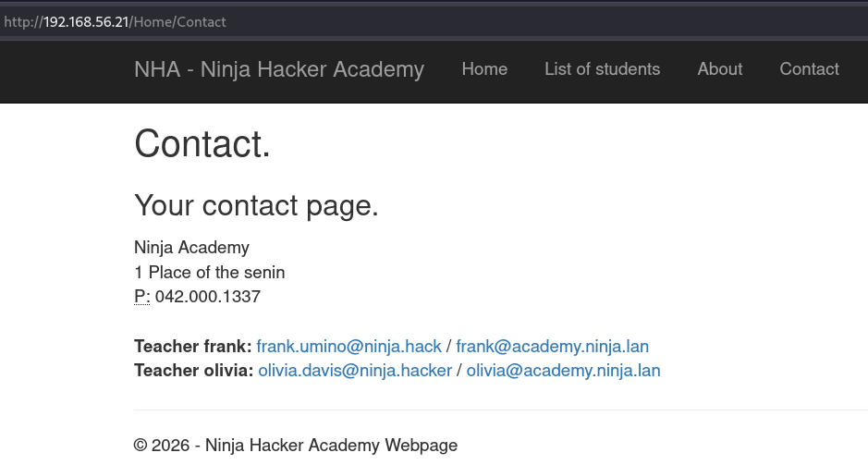The width and height of the screenshot is (868, 465).
Task: Navigate to the About page
Action: point(720,69)
